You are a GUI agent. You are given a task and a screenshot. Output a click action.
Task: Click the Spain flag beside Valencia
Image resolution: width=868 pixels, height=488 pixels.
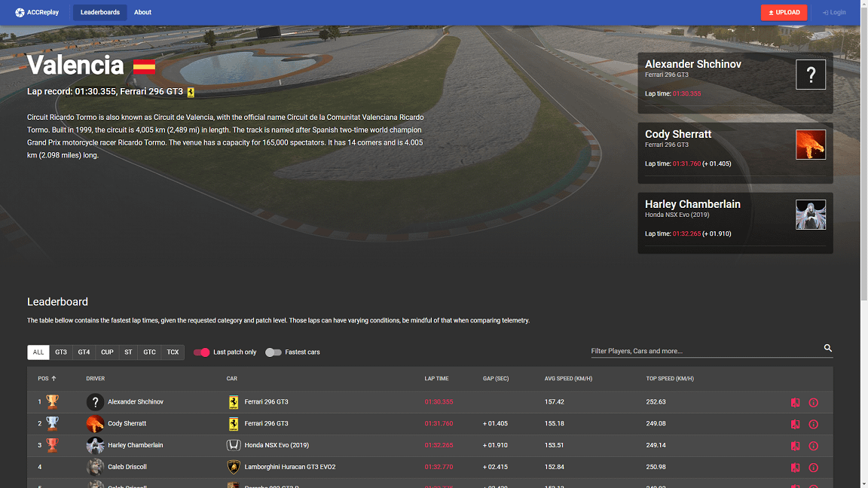pyautogui.click(x=144, y=67)
